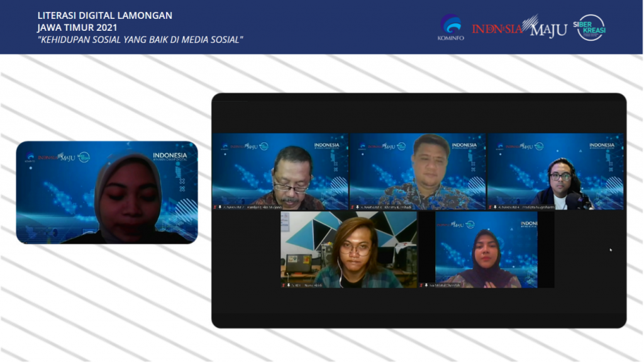The width and height of the screenshot is (644, 363).
Task: Select the man in batik shirt video tile
Action: click(418, 170)
